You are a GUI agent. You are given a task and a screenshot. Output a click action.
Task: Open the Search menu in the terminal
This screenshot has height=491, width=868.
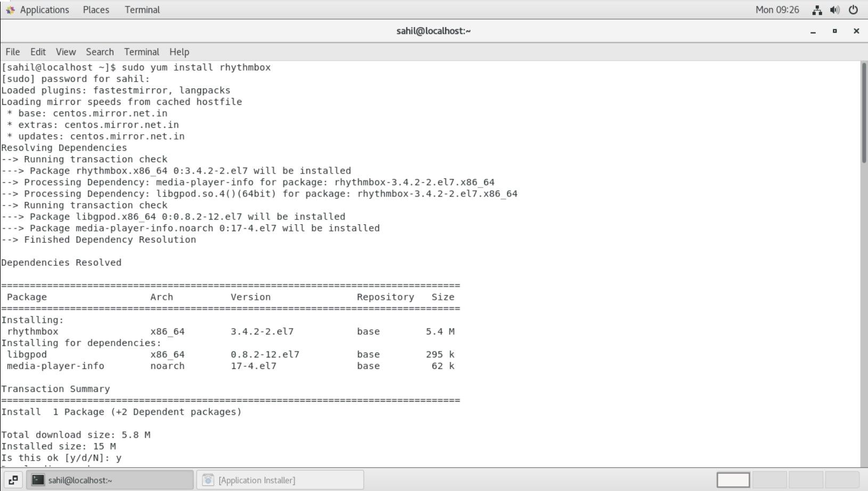pyautogui.click(x=100, y=52)
